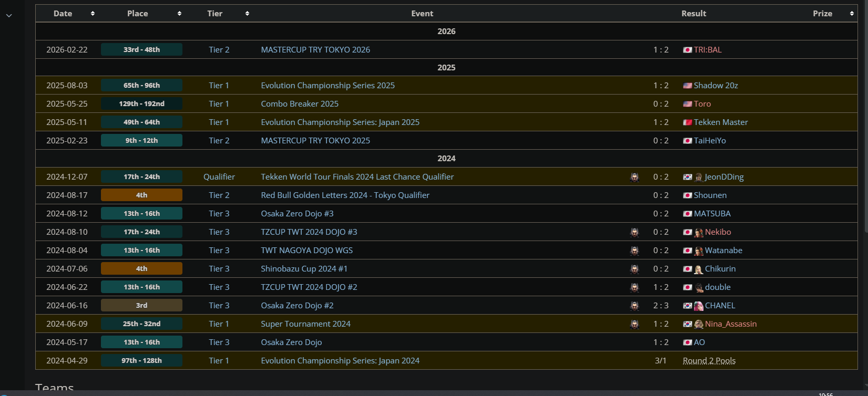Visit Evolution Championship Series: Japan 2025 link
The height and width of the screenshot is (396, 868).
pos(340,122)
